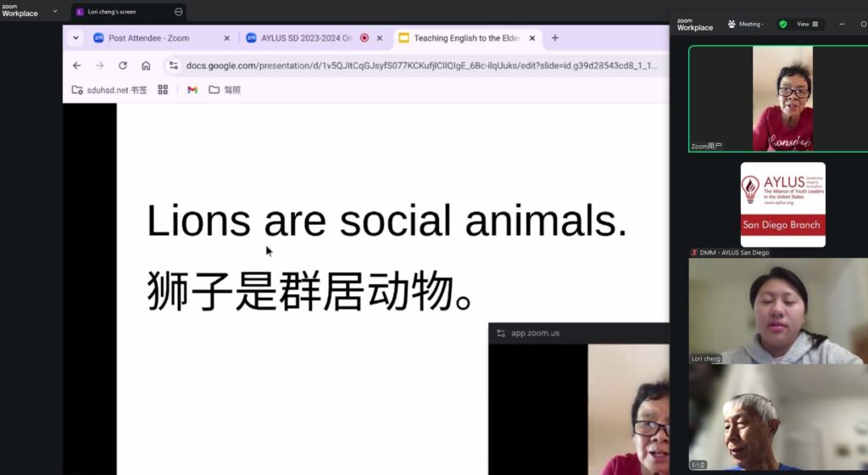
Task: Reload the Google Slides page
Action: (123, 65)
